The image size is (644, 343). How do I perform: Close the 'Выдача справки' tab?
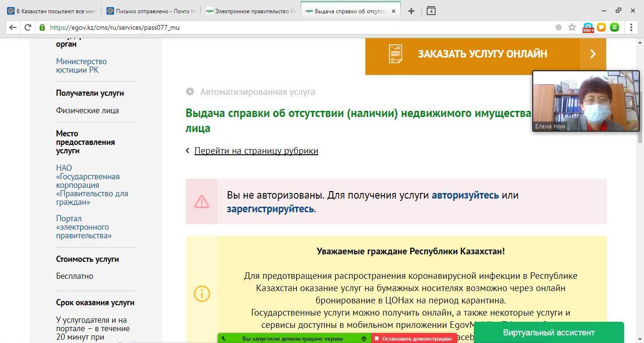394,11
